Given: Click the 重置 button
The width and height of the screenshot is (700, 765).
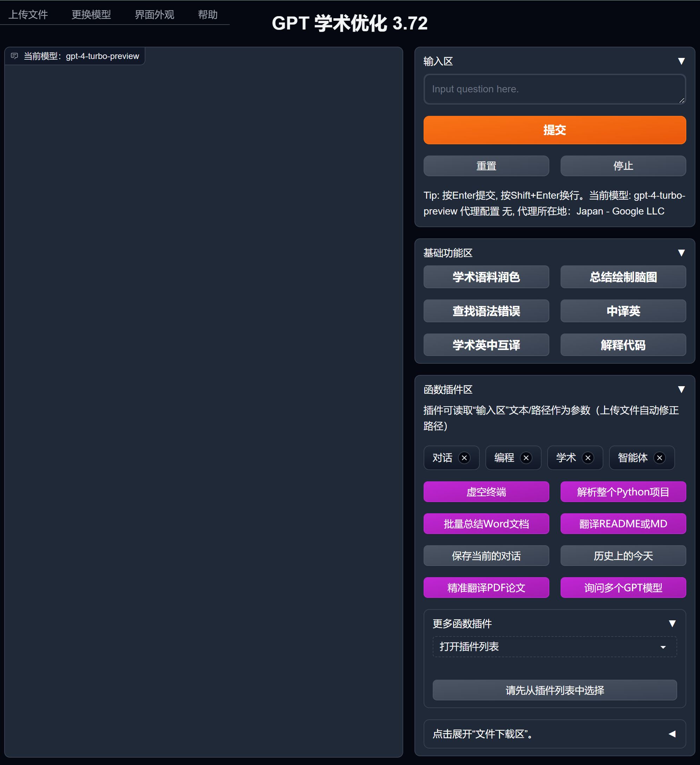Looking at the screenshot, I should click(486, 166).
